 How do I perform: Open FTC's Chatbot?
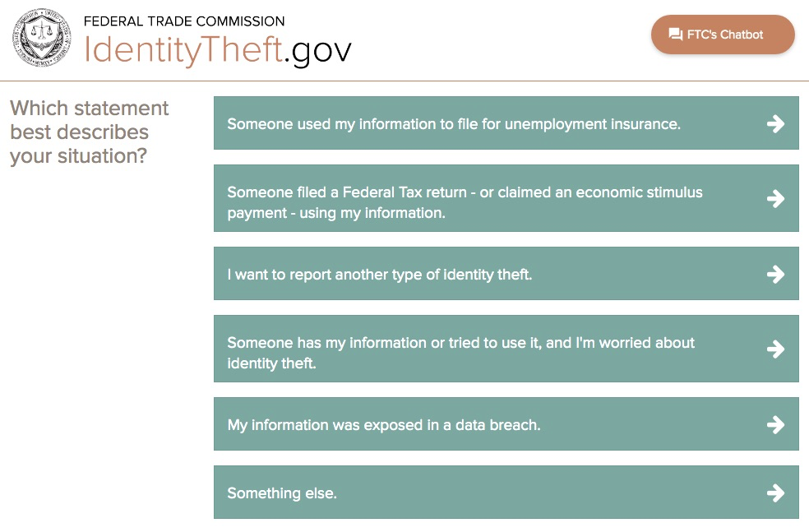click(x=723, y=34)
